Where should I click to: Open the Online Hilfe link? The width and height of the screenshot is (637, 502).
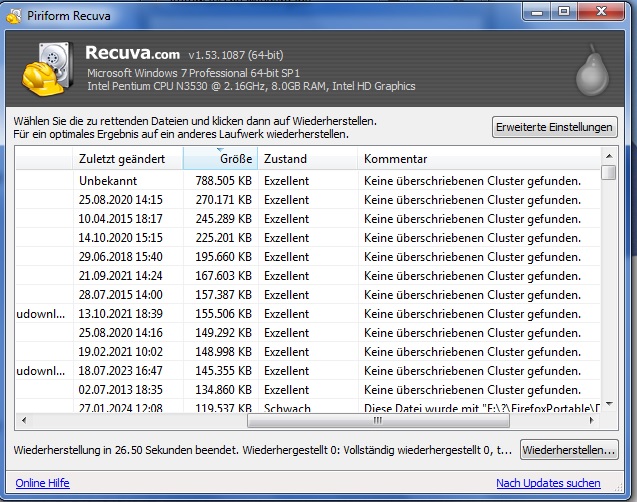click(x=43, y=483)
